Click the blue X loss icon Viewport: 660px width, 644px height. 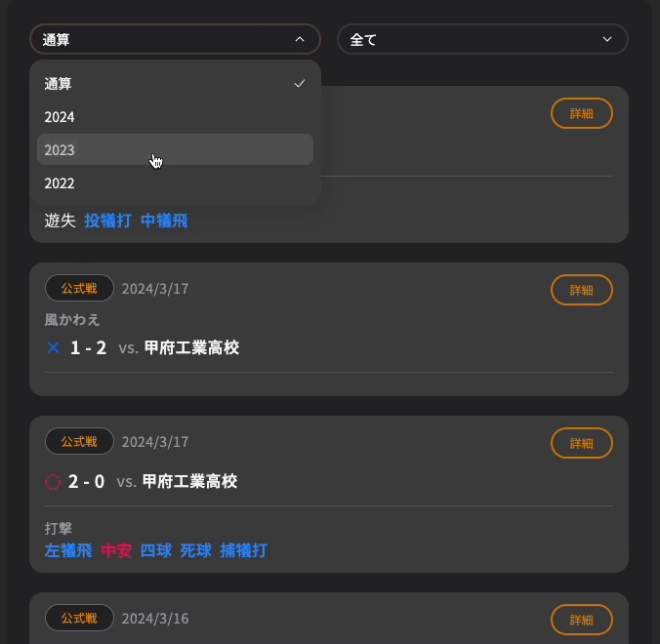pyautogui.click(x=54, y=348)
